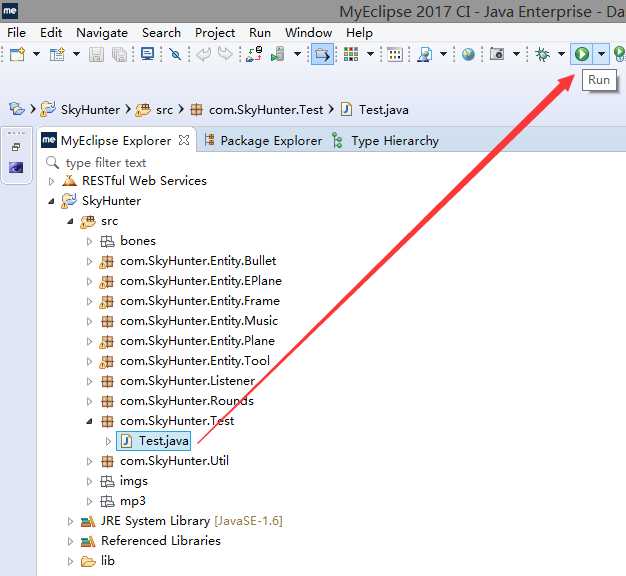
Task: Click the run server icon
Action: point(278,54)
